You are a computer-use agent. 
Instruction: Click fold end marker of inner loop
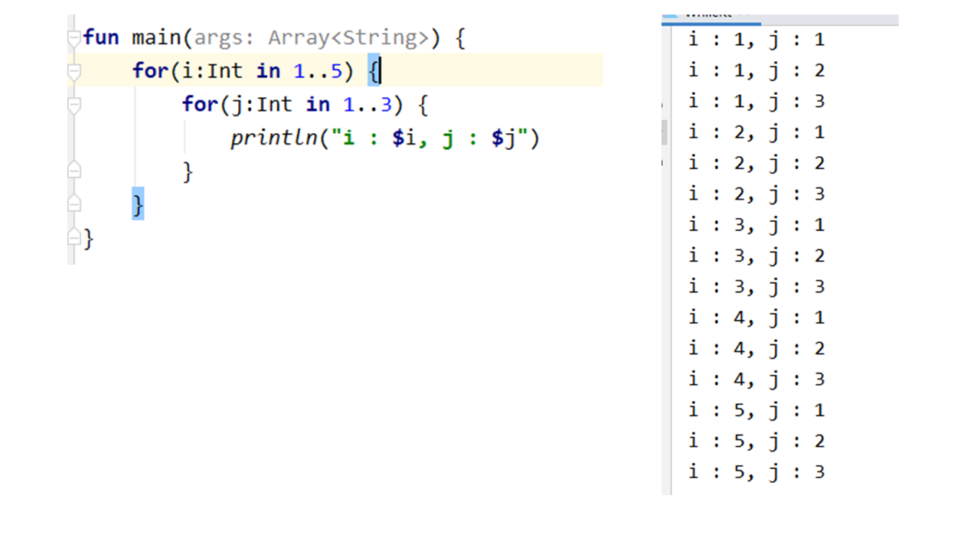tap(74, 171)
